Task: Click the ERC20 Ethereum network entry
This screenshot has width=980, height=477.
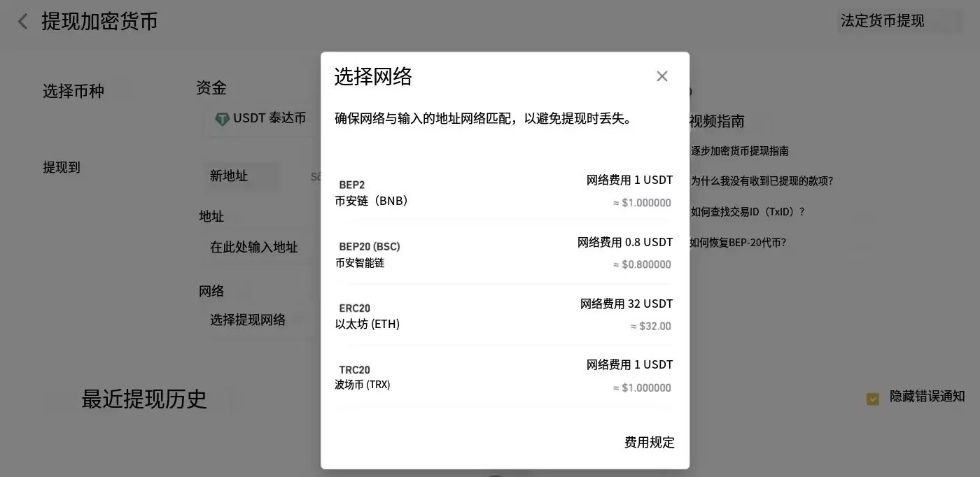Action: tap(490, 315)
